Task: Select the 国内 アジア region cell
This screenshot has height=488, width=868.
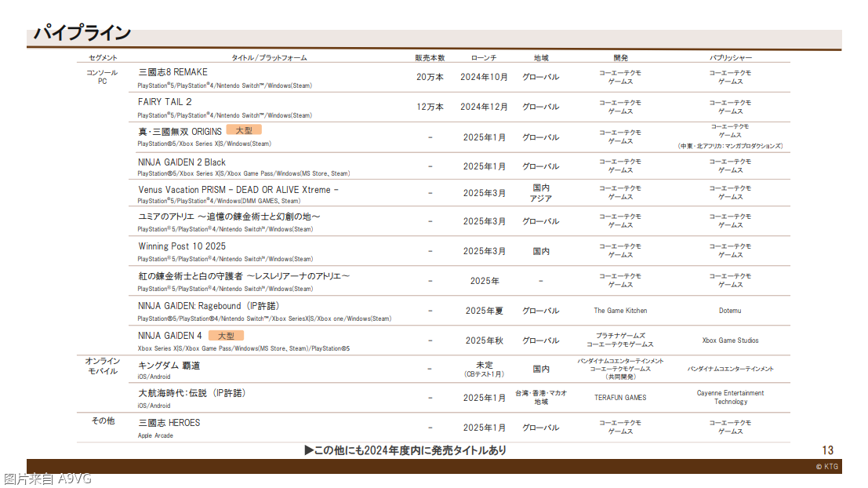Action: tap(541, 193)
